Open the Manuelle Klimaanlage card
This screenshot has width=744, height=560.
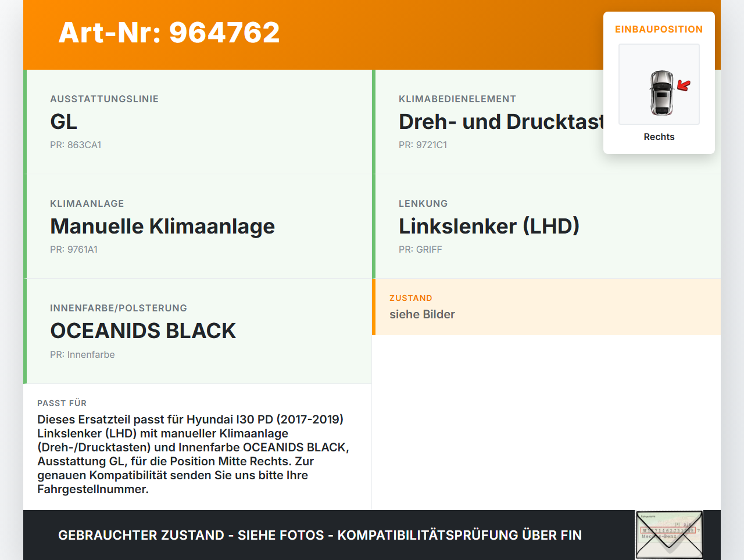click(163, 226)
